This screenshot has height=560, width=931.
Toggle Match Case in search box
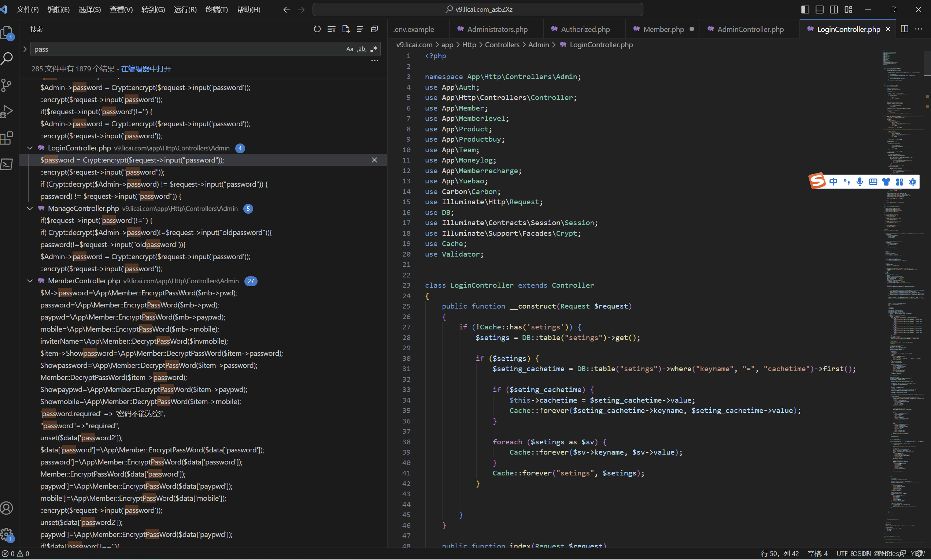pyautogui.click(x=350, y=49)
